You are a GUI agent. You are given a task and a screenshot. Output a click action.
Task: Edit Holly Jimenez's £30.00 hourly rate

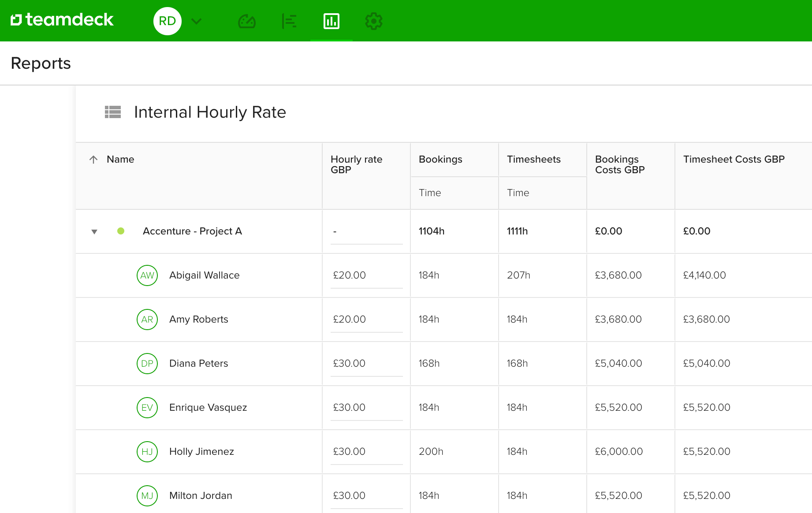pyautogui.click(x=366, y=452)
